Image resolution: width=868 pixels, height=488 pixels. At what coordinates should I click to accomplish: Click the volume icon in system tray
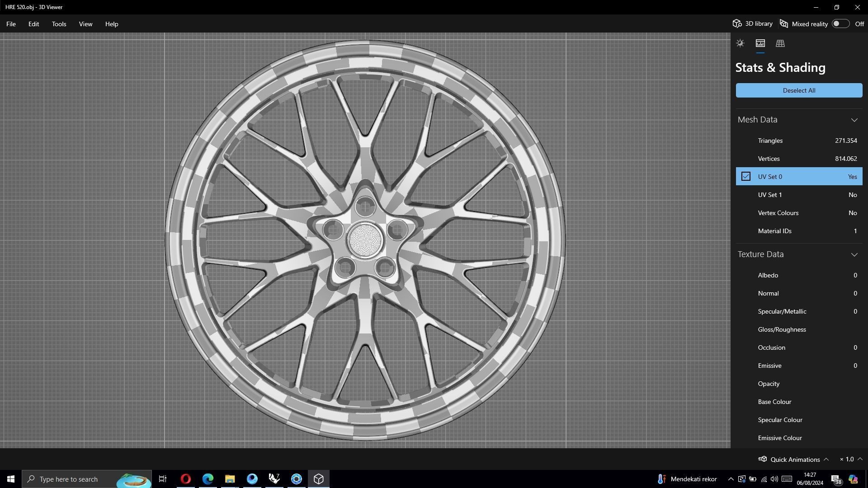(x=774, y=479)
